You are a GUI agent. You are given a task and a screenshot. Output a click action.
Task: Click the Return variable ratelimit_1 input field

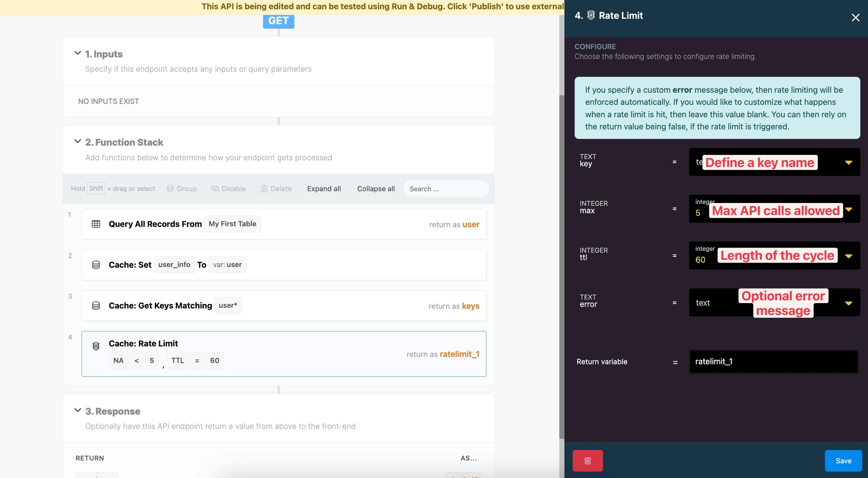pos(773,362)
